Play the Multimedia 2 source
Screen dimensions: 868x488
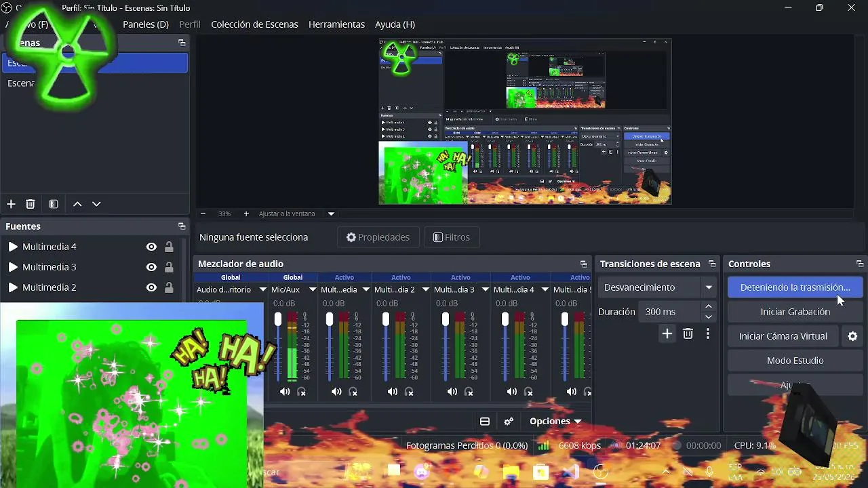[12, 287]
